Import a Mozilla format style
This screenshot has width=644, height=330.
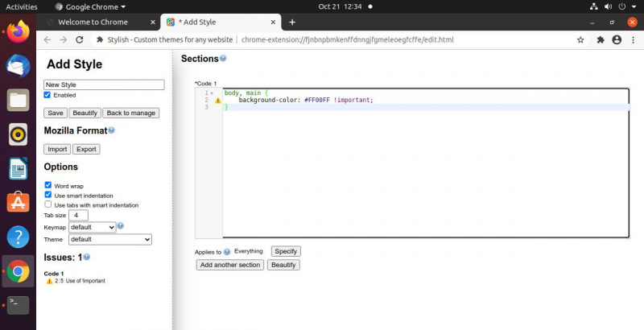pyautogui.click(x=57, y=149)
